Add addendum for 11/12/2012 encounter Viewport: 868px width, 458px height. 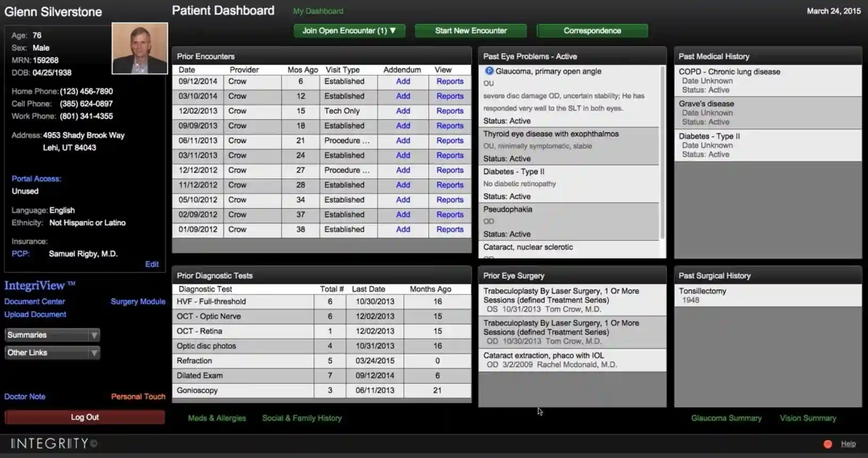click(403, 185)
